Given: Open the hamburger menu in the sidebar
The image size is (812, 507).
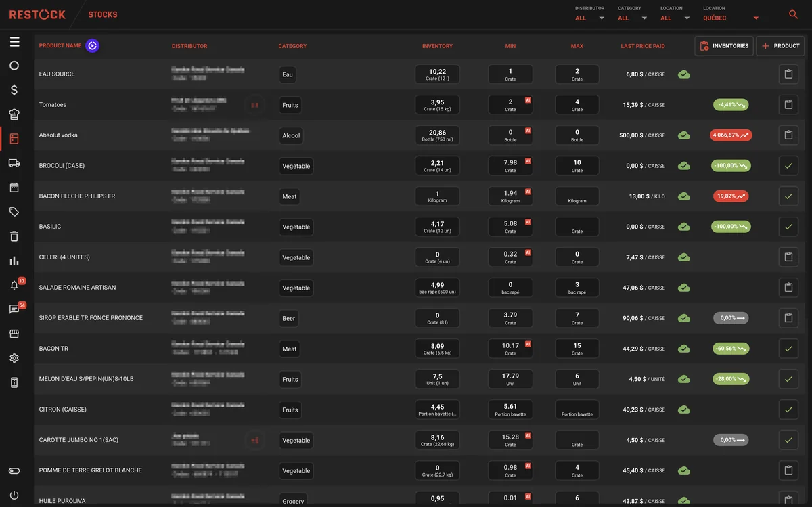Looking at the screenshot, I should [x=14, y=42].
